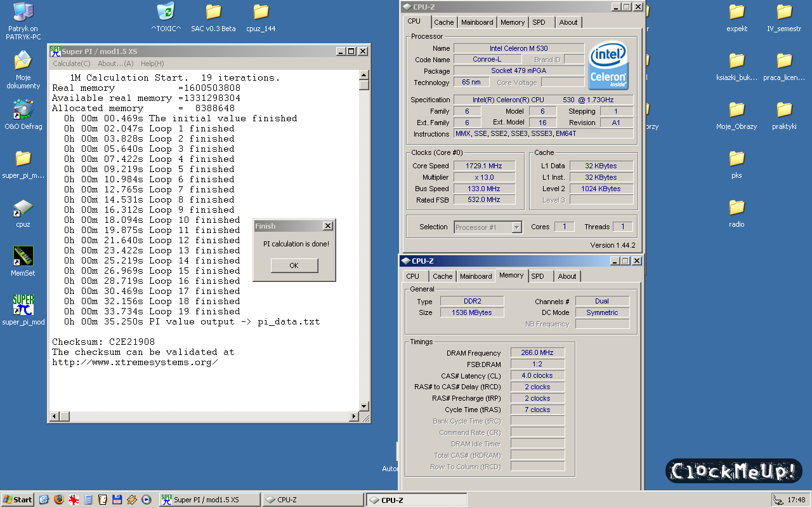Viewport: 812px width, 508px height.
Task: Select the praktyki folder
Action: pos(784,115)
